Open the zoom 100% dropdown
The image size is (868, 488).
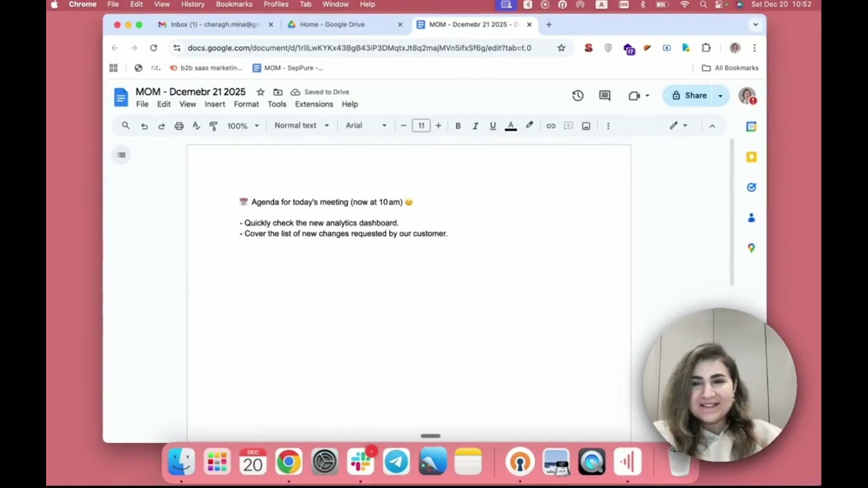point(243,126)
